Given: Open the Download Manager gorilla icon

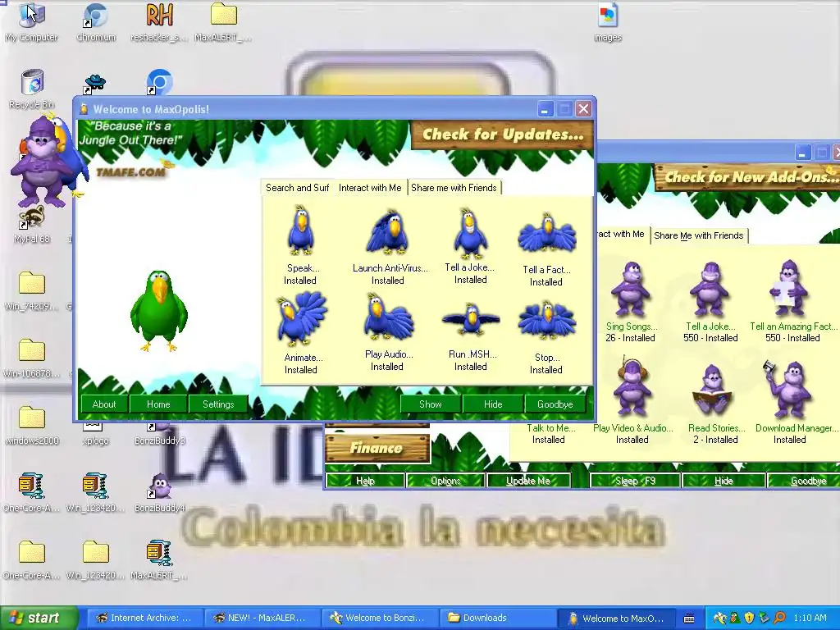Looking at the screenshot, I should (x=788, y=390).
